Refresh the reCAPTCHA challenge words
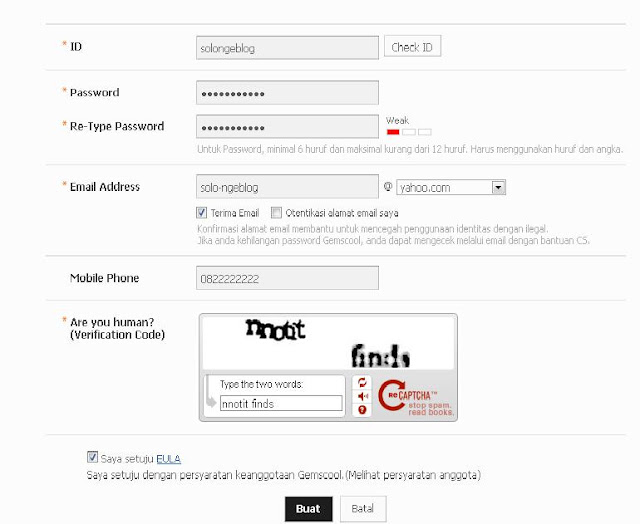 click(x=363, y=382)
